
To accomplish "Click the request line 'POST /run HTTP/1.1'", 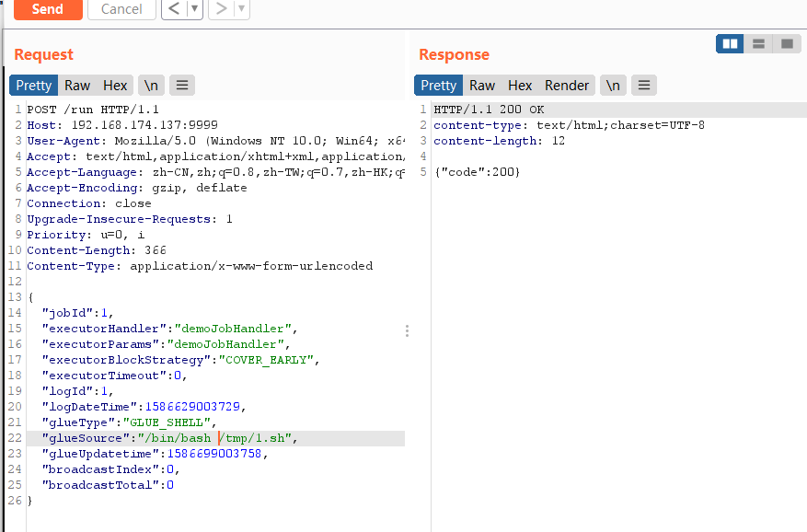I will pyautogui.click(x=93, y=110).
